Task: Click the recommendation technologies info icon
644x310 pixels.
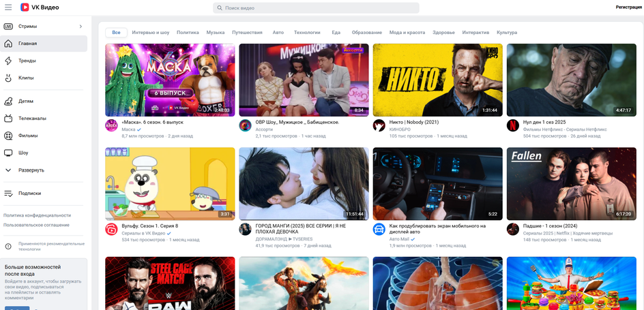Action: [x=8, y=247]
